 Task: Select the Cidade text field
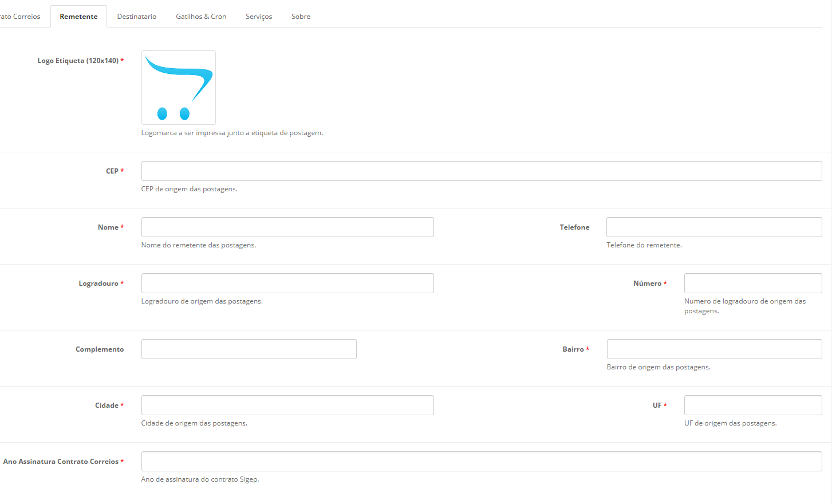click(287, 405)
